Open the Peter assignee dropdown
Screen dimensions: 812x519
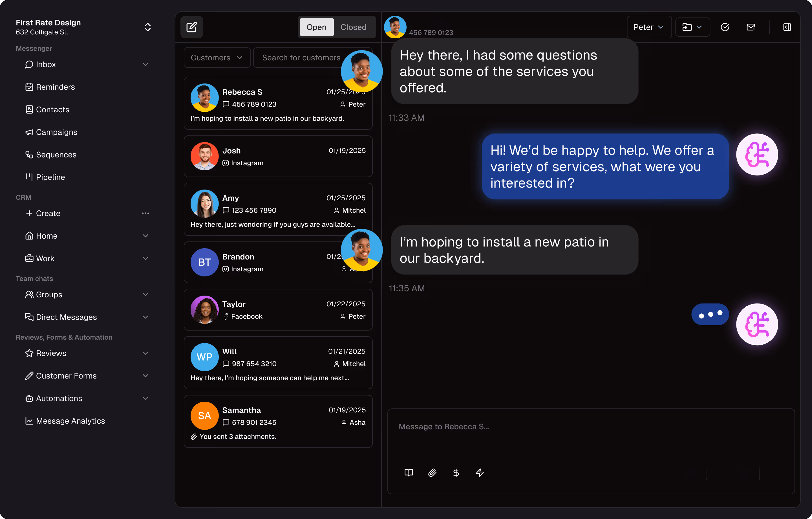[x=649, y=27]
